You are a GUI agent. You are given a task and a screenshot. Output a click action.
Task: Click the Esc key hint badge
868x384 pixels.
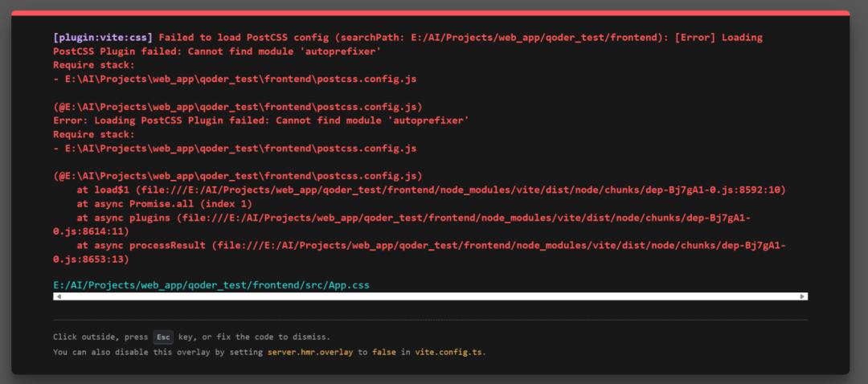tap(163, 337)
